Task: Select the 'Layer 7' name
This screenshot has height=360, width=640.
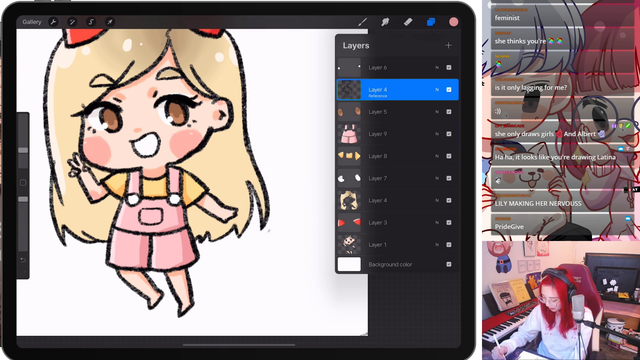Action: point(378,178)
